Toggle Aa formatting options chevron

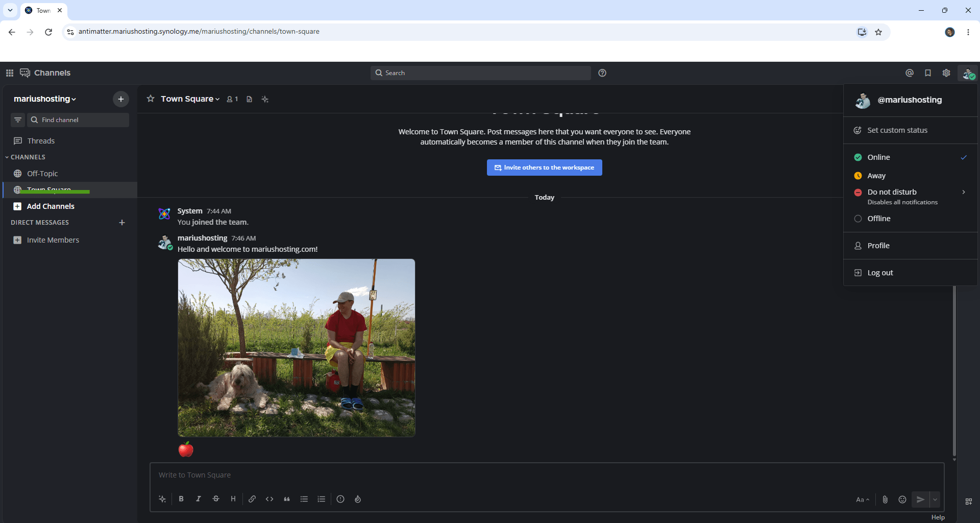(x=863, y=500)
